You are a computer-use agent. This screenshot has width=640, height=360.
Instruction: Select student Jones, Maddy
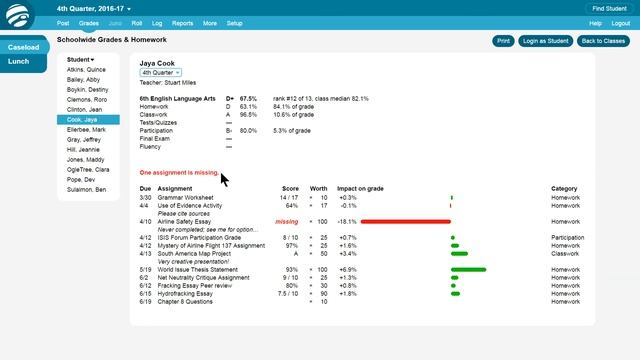click(x=86, y=160)
